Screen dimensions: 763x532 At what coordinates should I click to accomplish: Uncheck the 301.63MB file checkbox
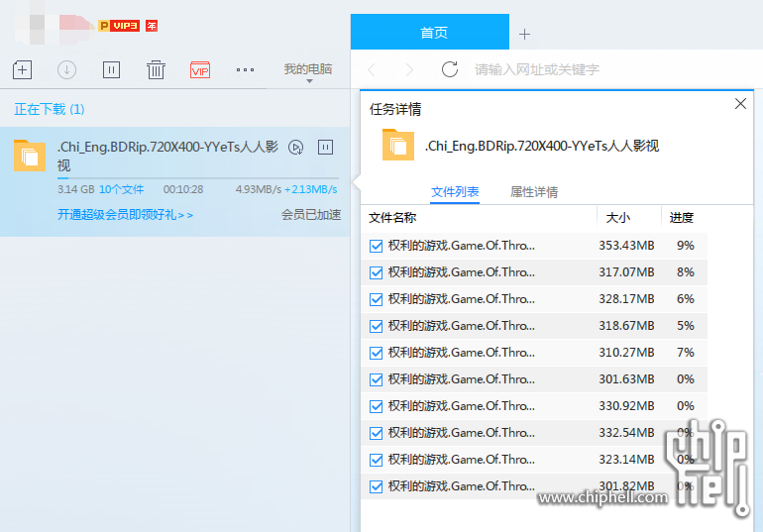click(x=376, y=379)
